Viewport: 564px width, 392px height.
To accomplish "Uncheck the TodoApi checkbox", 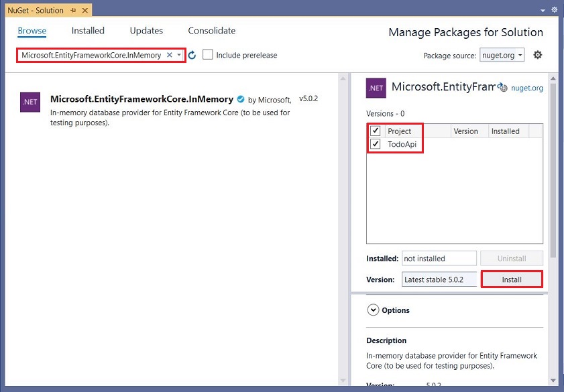I will (x=376, y=143).
